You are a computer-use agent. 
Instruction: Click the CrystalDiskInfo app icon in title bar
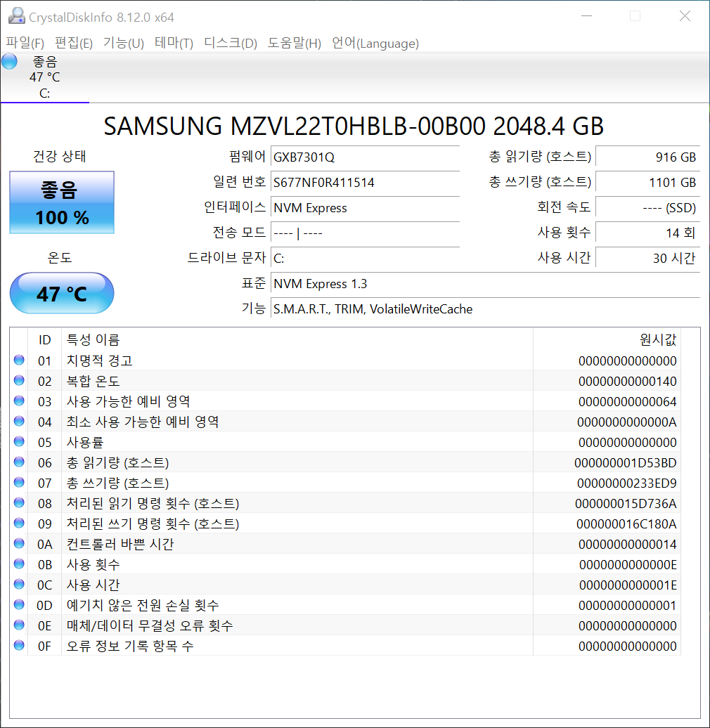(17, 16)
